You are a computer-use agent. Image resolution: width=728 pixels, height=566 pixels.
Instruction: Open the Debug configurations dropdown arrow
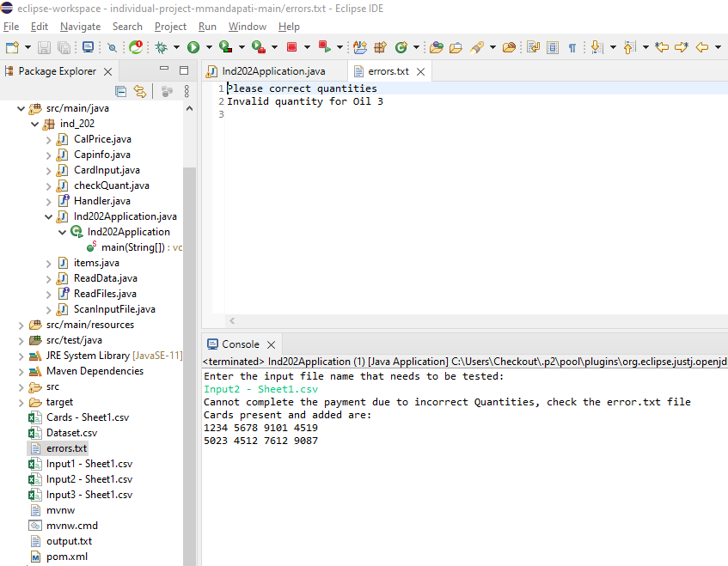(x=176, y=47)
